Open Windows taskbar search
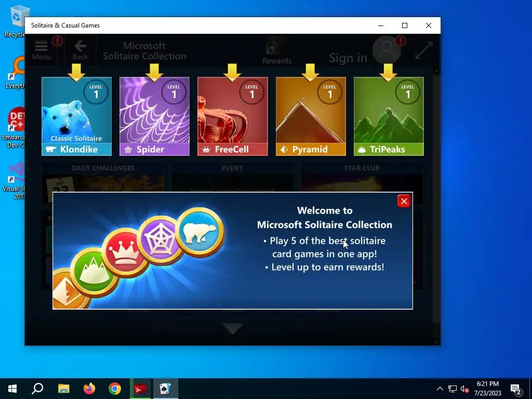This screenshot has height=399, width=532. click(x=37, y=389)
